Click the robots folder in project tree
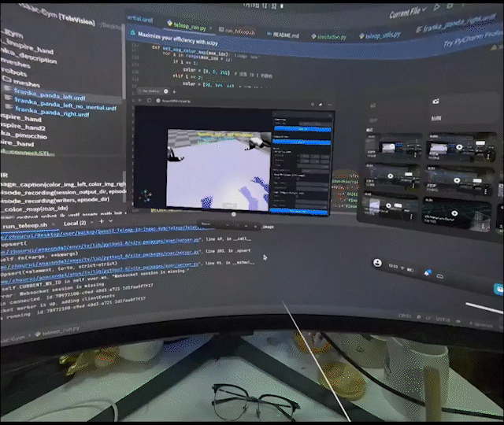504x425 pixels. tap(13, 72)
